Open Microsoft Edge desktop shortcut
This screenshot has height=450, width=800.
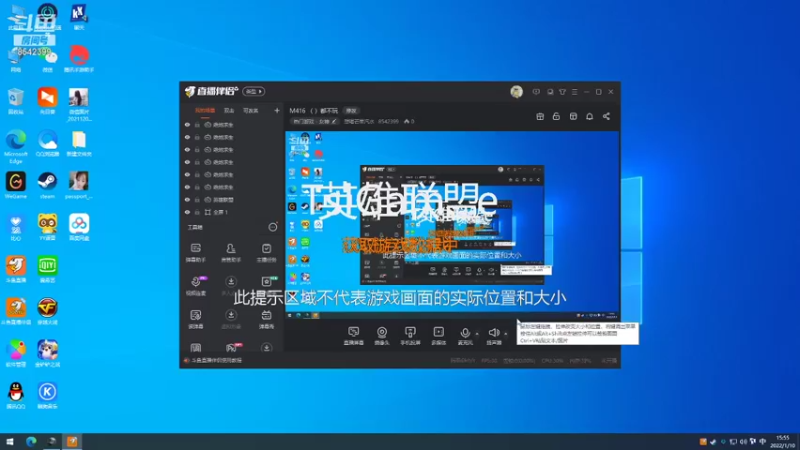(x=16, y=146)
